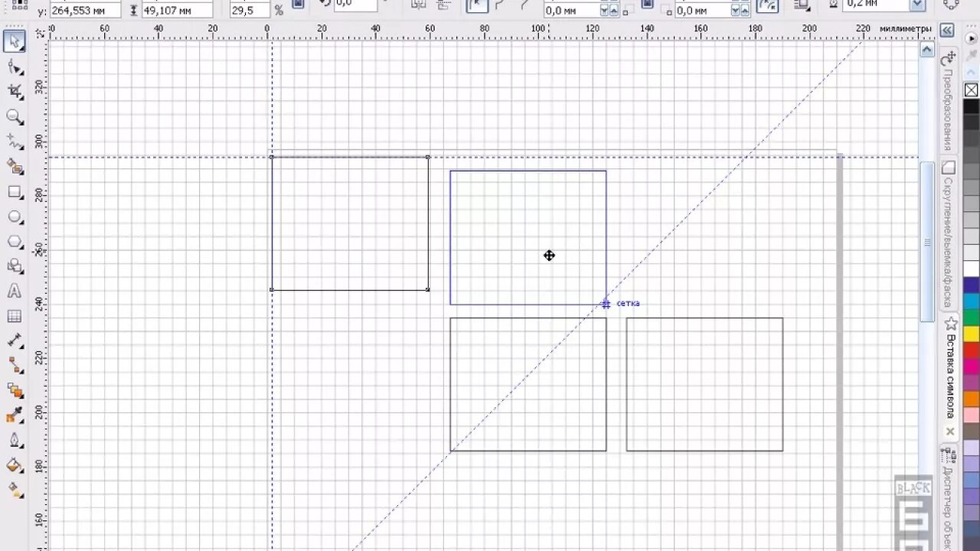Close the Вставка символа docker

(950, 432)
